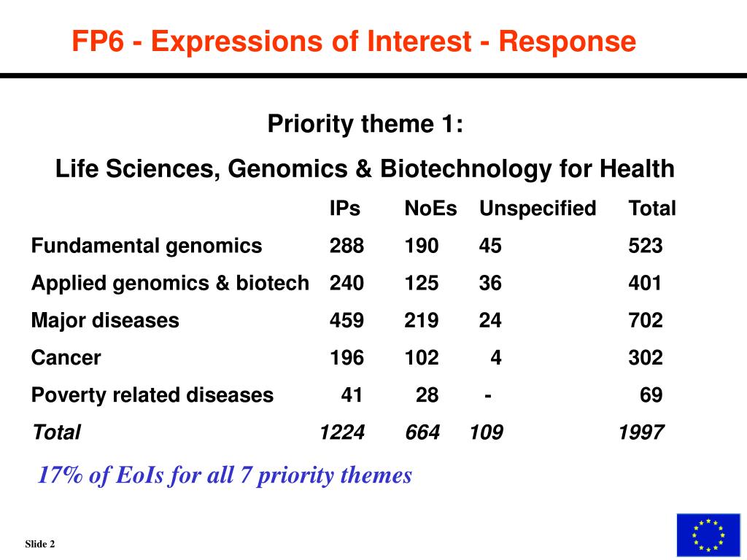
Task: Click the Unspecified column header
Action: [538, 209]
